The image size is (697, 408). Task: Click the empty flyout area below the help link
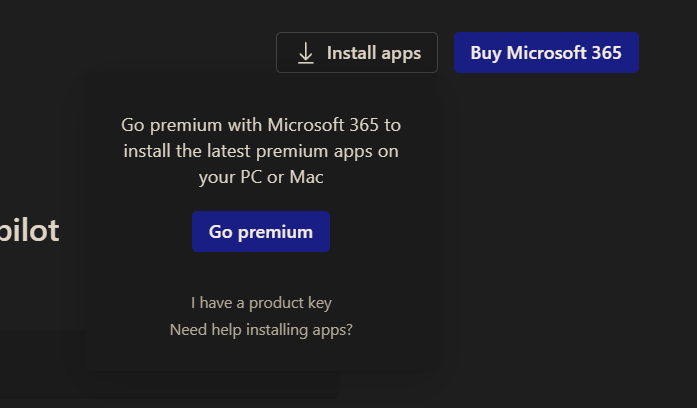click(x=261, y=354)
